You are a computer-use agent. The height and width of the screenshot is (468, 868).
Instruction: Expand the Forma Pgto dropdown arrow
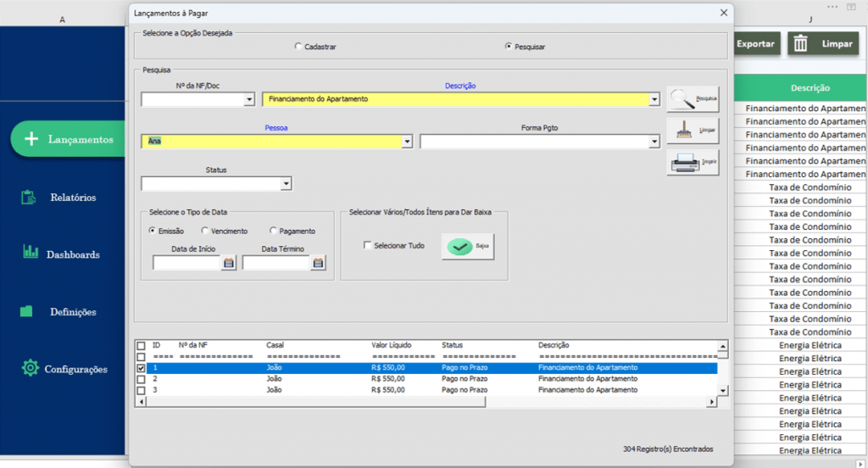(x=654, y=142)
